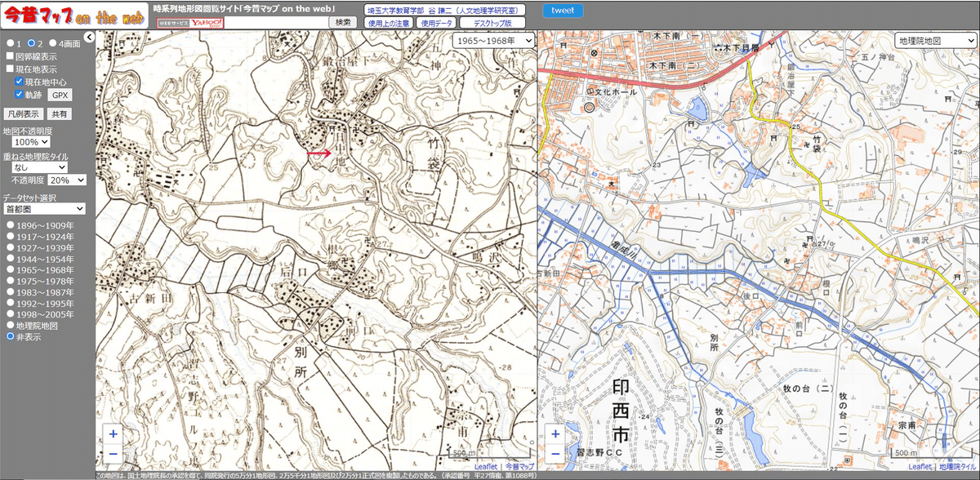The height and width of the screenshot is (480, 980).
Task: Open 今昔マップ attribution link on left map
Action: pyautogui.click(x=519, y=466)
